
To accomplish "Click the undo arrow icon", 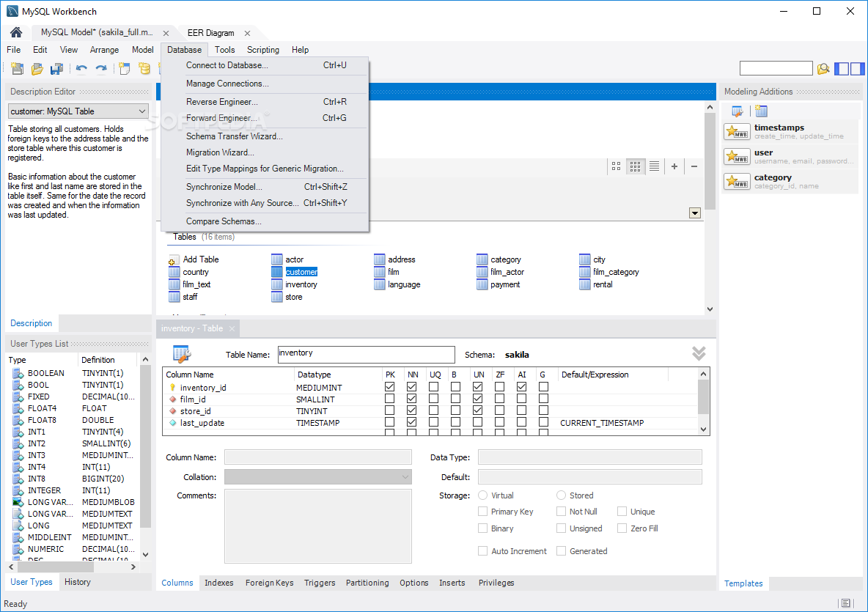I will (x=81, y=69).
